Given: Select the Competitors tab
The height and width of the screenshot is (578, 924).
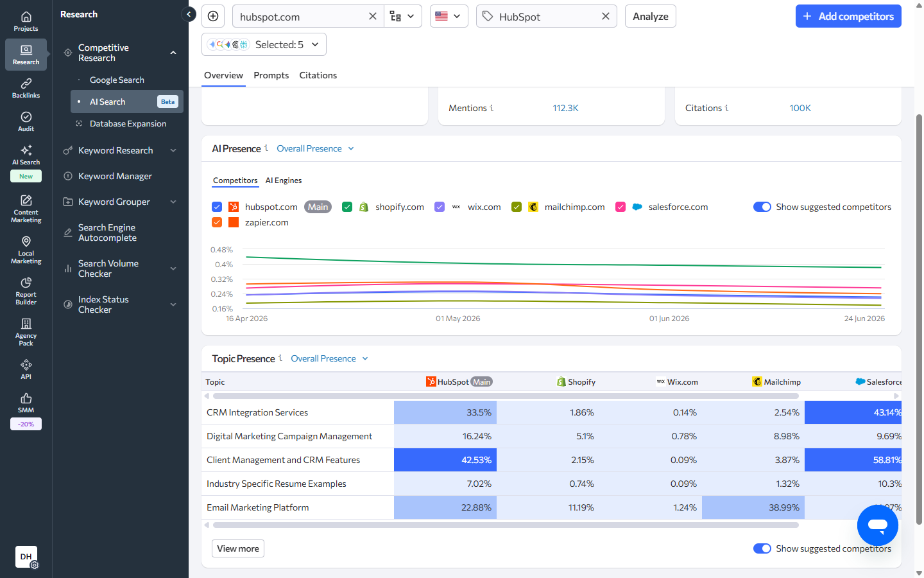Looking at the screenshot, I should point(235,180).
